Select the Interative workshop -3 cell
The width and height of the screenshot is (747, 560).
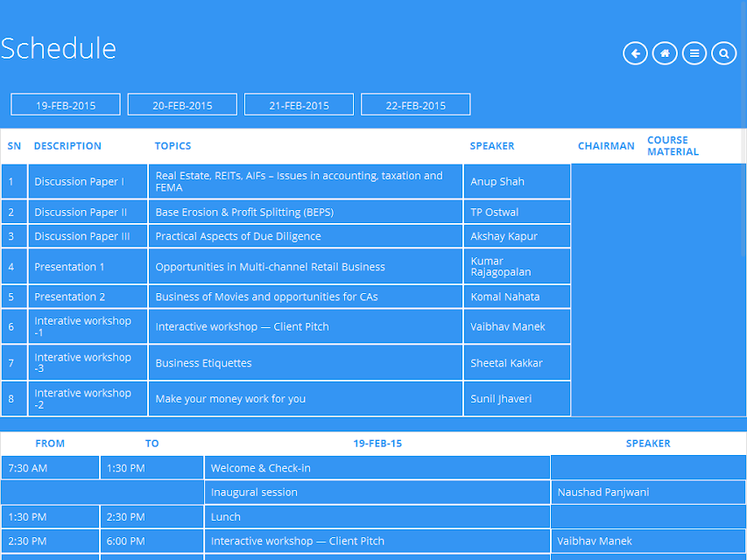point(88,363)
